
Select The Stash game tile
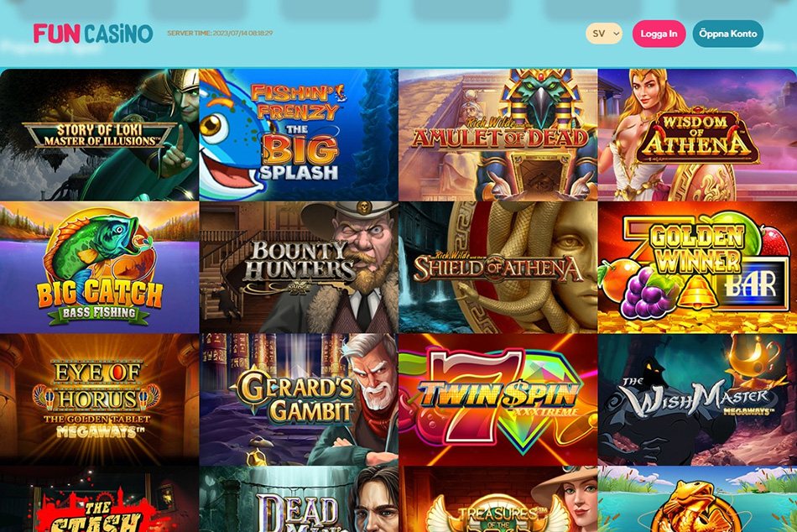100,499
